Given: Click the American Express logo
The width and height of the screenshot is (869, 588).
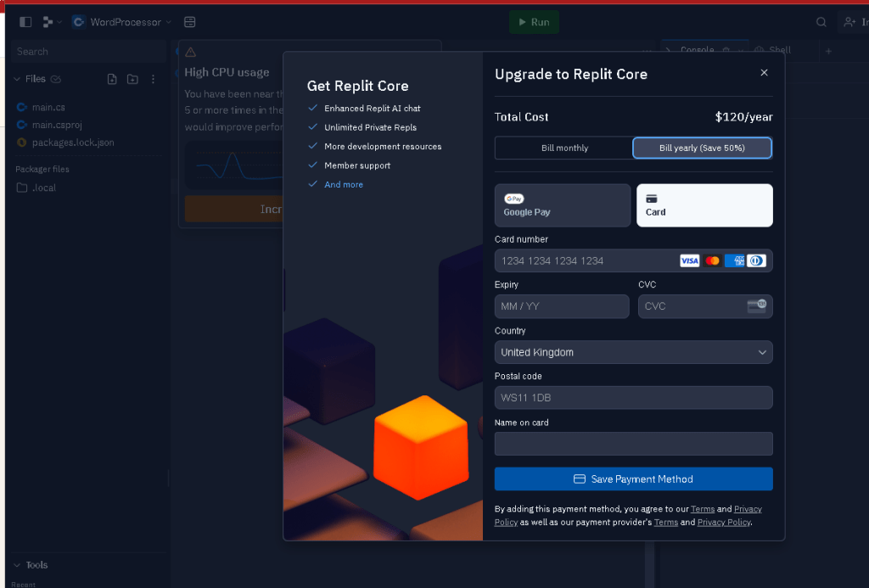Looking at the screenshot, I should tap(734, 261).
